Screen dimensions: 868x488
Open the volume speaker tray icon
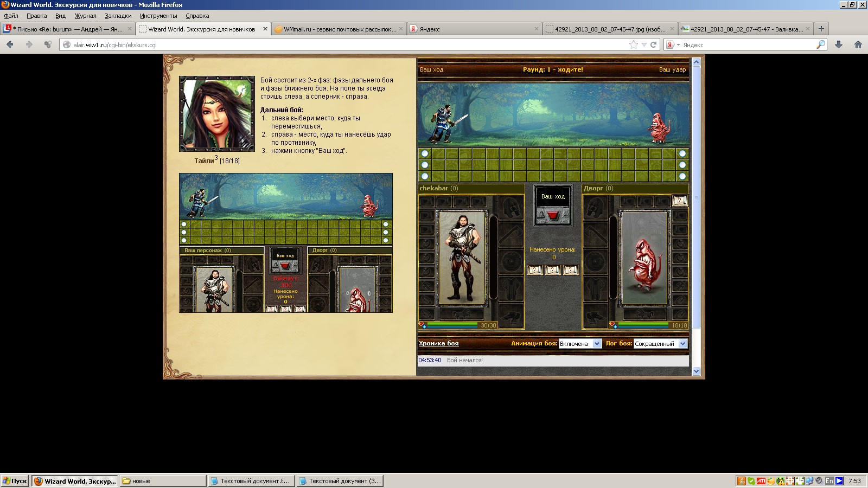click(x=819, y=481)
